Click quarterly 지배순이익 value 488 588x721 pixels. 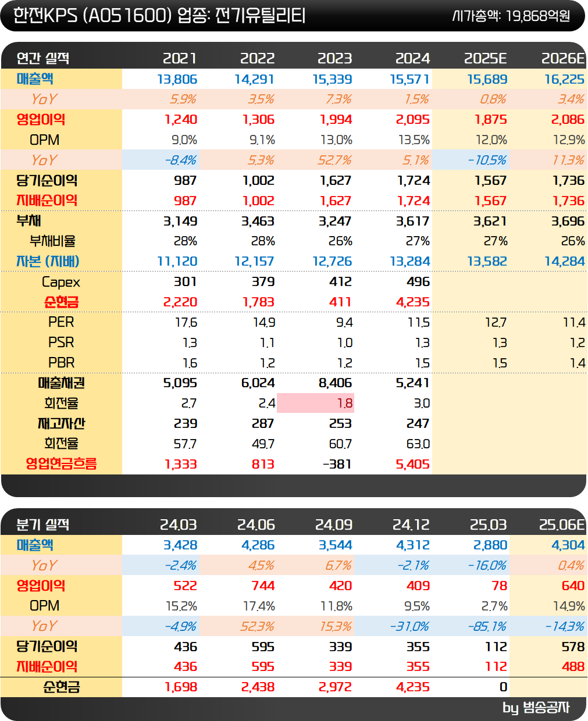tap(573, 666)
